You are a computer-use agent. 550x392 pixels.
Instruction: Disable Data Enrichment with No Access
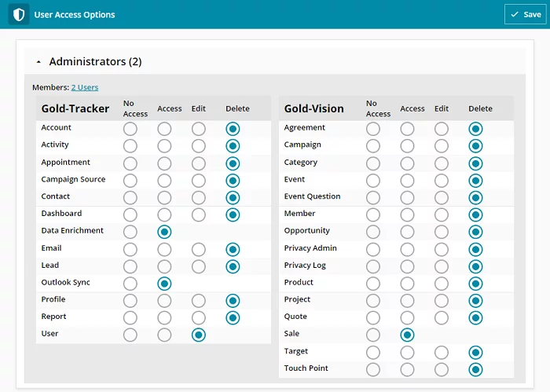(130, 232)
